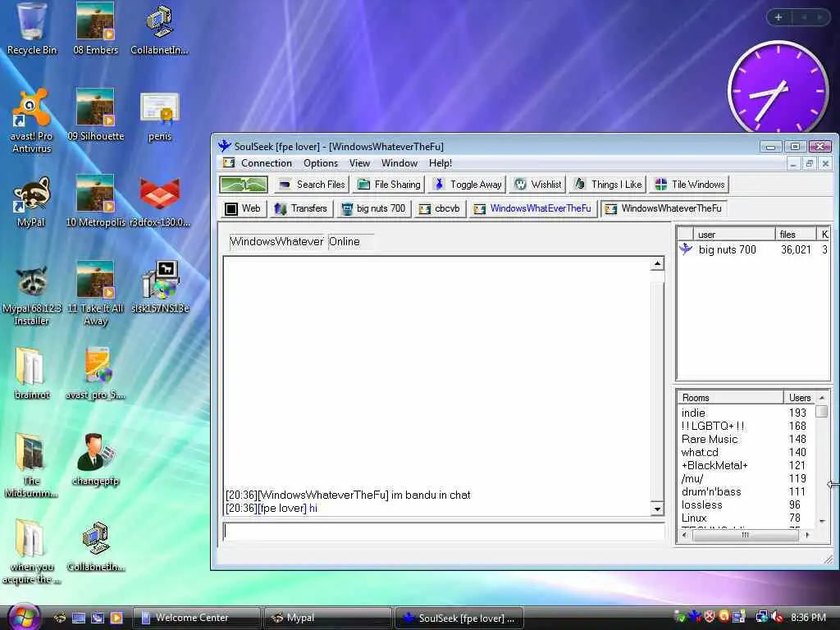
Task: Select the avast! Pro Antivirus shortcut
Action: (32, 121)
